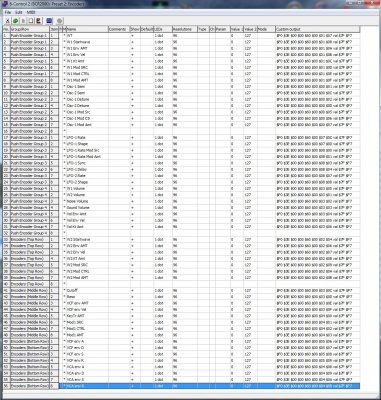This screenshot has height=400, width=381.
Task: Toggle the Show mark for Cutoff row
Action: [x=132, y=290]
